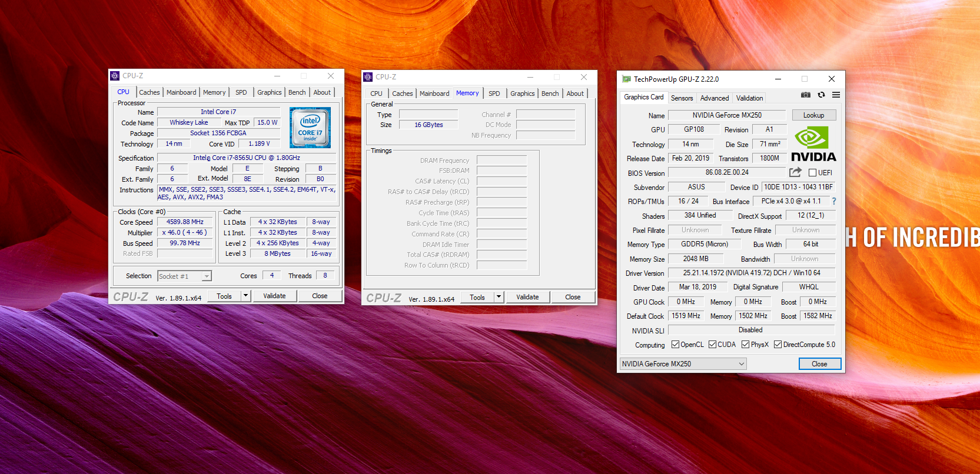Image resolution: width=980 pixels, height=474 pixels.
Task: Switch to CPU tab in middle CPU-Z
Action: tap(377, 94)
